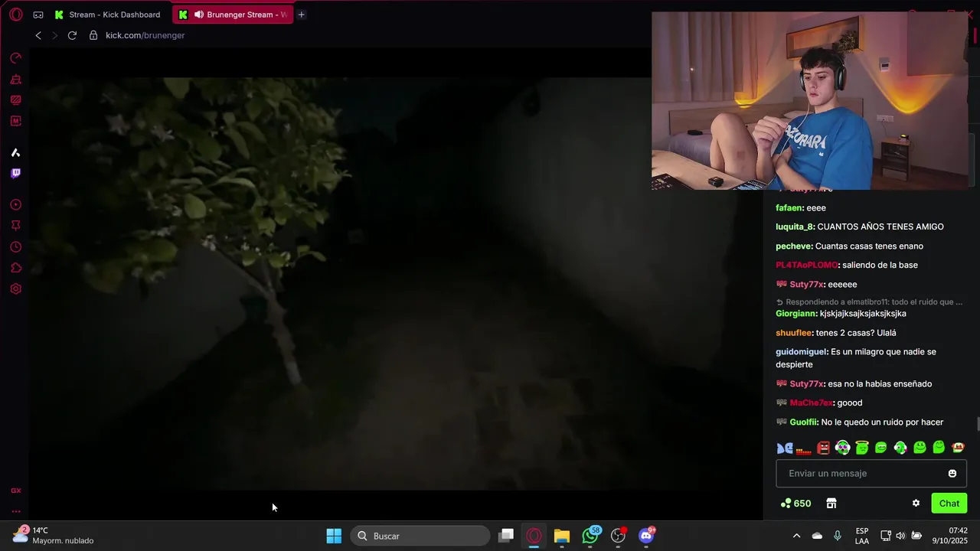Image resolution: width=980 pixels, height=551 pixels.
Task: Open Twitch panel in sidebar
Action: [x=15, y=174]
